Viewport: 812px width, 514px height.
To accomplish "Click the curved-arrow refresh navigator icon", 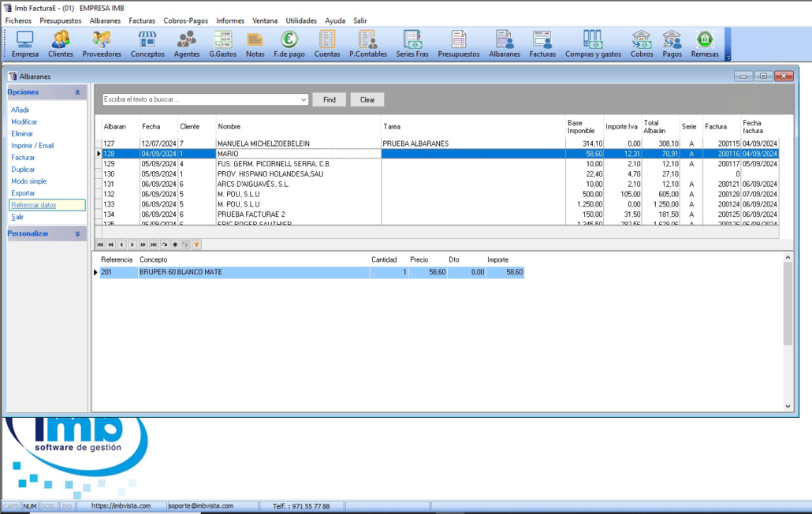I will [165, 244].
